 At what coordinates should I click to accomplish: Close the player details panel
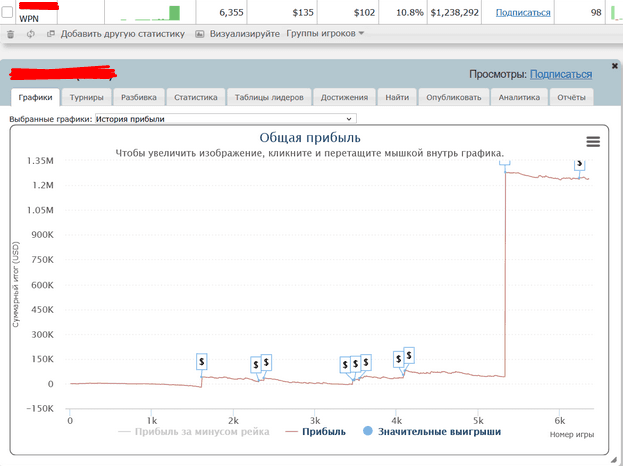(614, 66)
